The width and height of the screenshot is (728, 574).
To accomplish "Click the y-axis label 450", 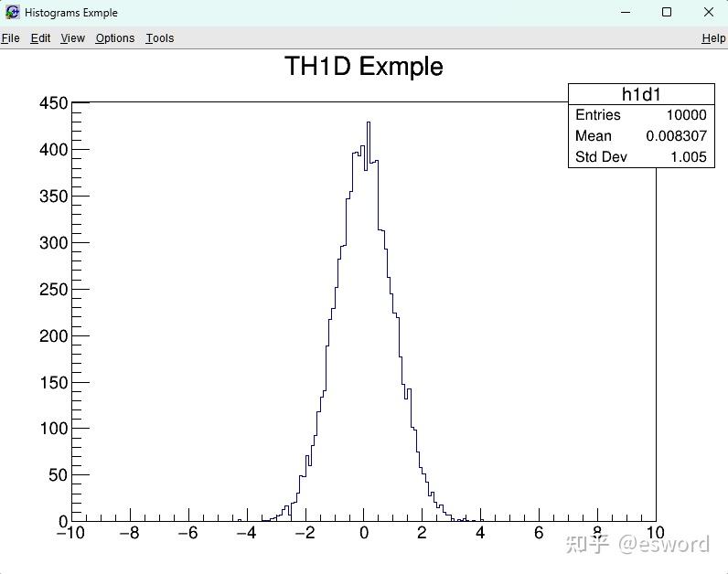I will (x=54, y=103).
